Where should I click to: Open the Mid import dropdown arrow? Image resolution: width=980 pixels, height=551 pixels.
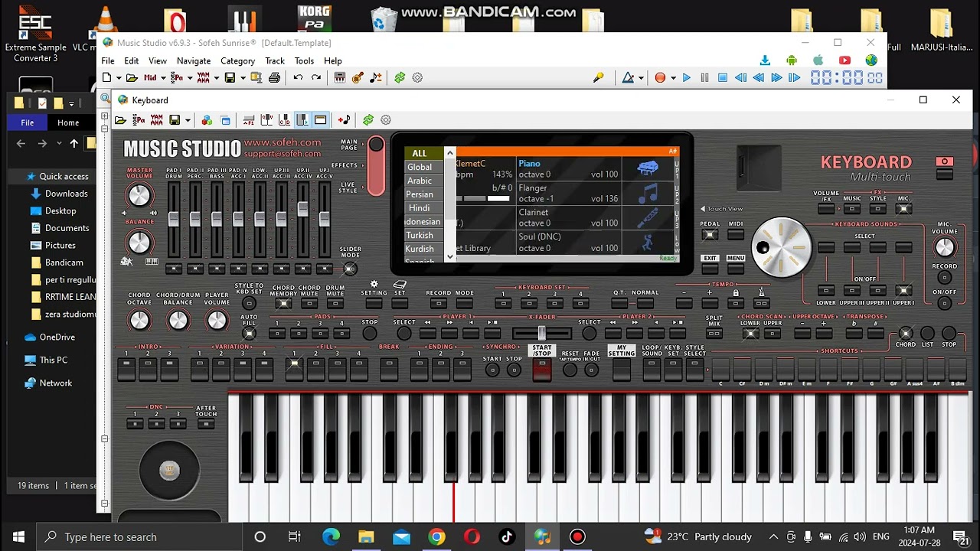click(x=163, y=78)
